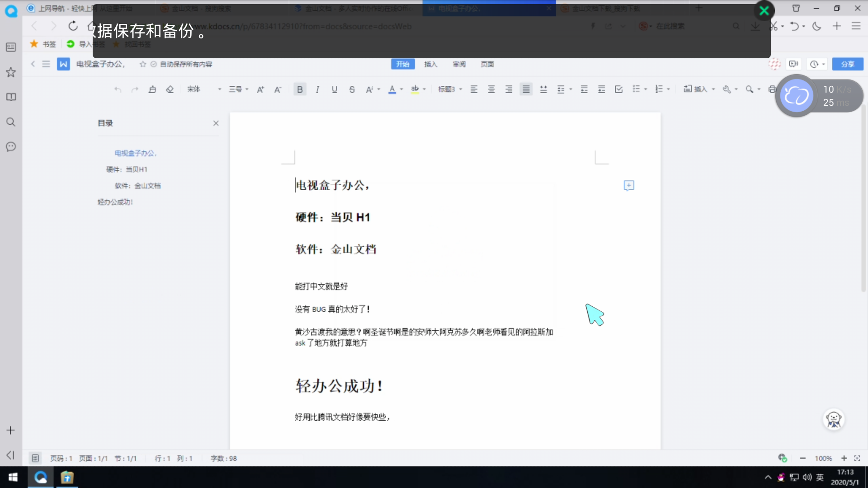The width and height of the screenshot is (868, 488).
Task: Zoom in with the plus button
Action: coord(844,458)
